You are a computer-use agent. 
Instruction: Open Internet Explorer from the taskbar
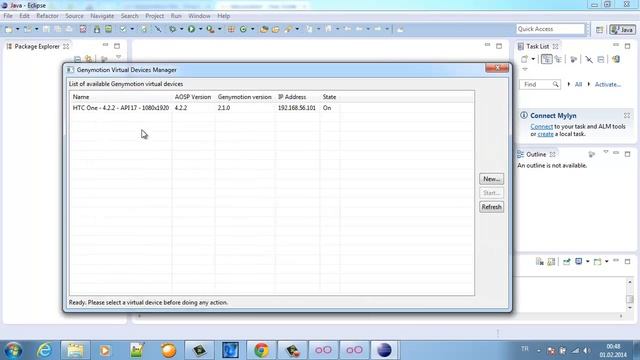(44, 350)
